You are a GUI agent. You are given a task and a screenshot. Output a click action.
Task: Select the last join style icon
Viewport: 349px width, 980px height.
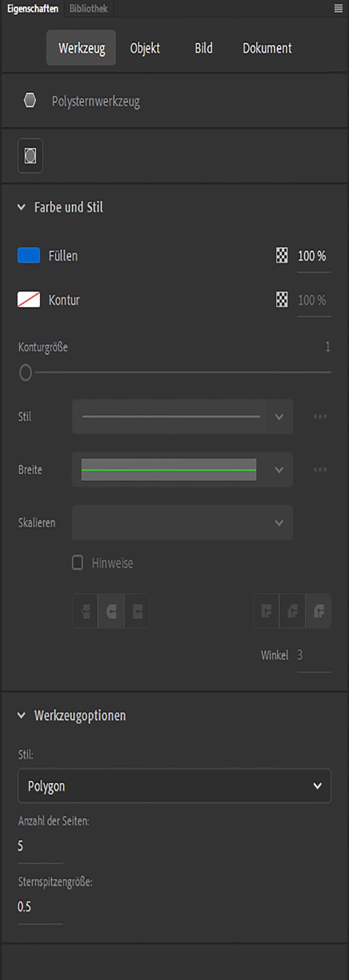pos(318,611)
